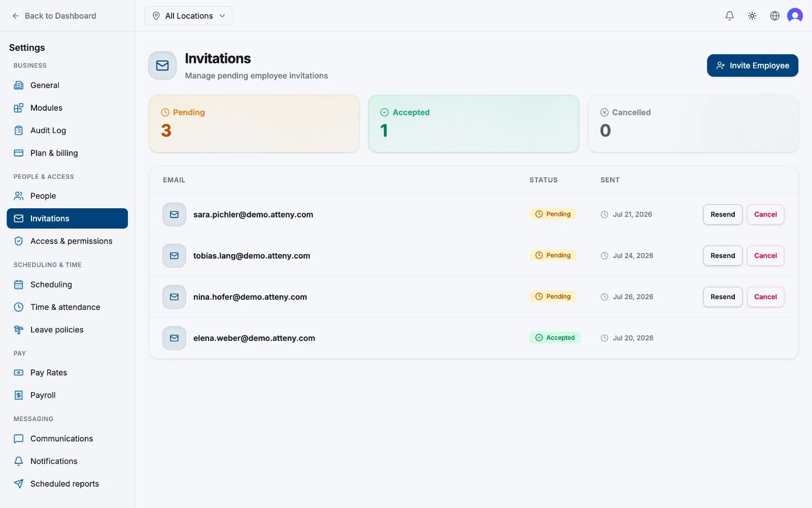812x508 pixels.
Task: Click the Pending badge in tobias.lang row
Action: pyautogui.click(x=553, y=256)
